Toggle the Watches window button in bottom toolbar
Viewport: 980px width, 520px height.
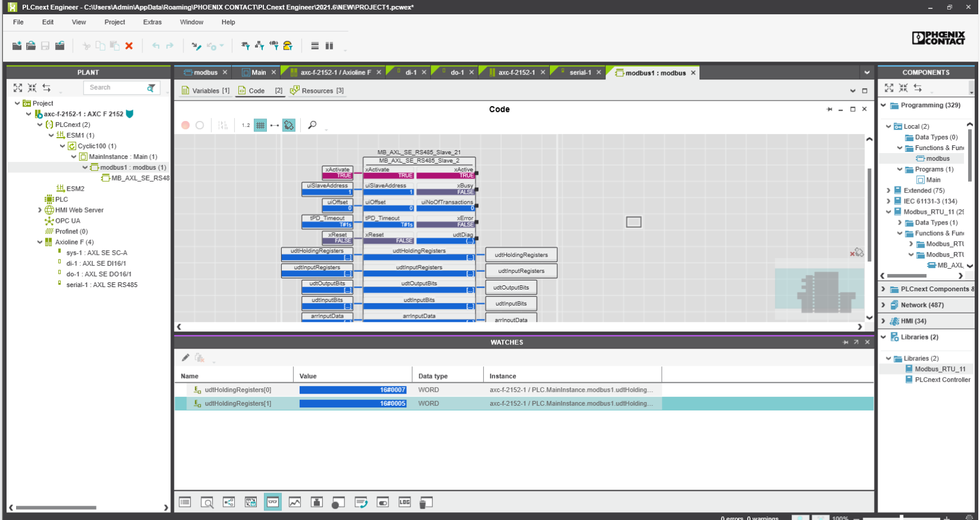[x=273, y=502]
